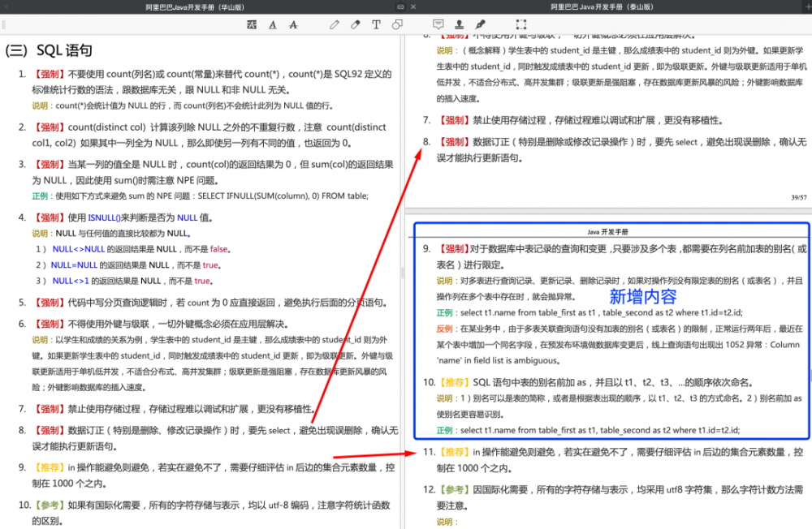Activate the area selection capture tool
The image size is (812, 529).
click(x=521, y=24)
